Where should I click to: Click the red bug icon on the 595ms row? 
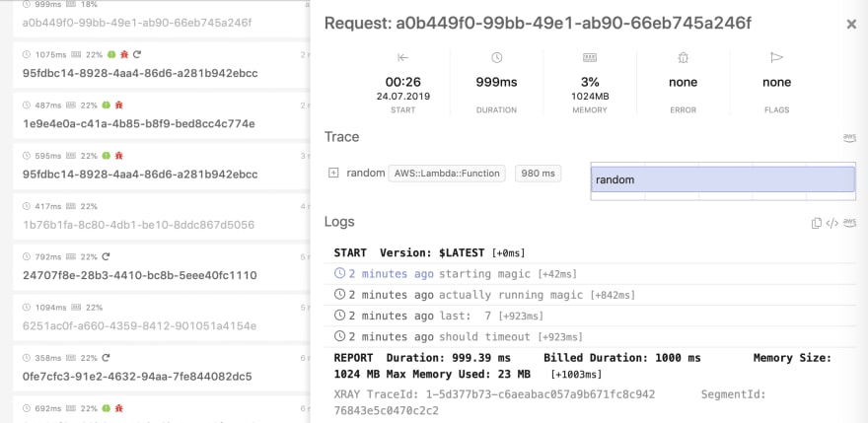coord(119,156)
